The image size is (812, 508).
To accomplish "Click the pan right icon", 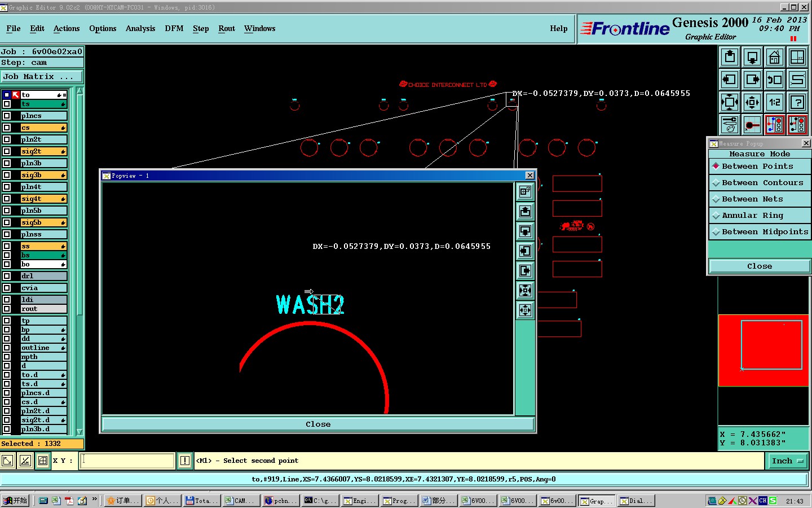I will [x=752, y=80].
